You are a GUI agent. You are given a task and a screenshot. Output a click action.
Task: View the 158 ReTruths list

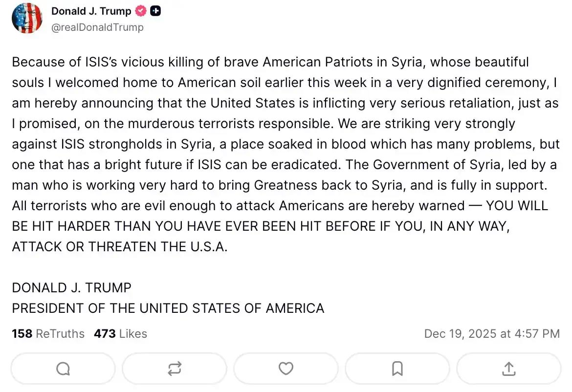(48, 334)
